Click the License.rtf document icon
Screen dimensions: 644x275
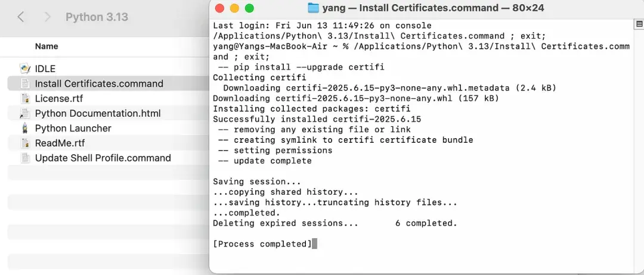click(25, 98)
